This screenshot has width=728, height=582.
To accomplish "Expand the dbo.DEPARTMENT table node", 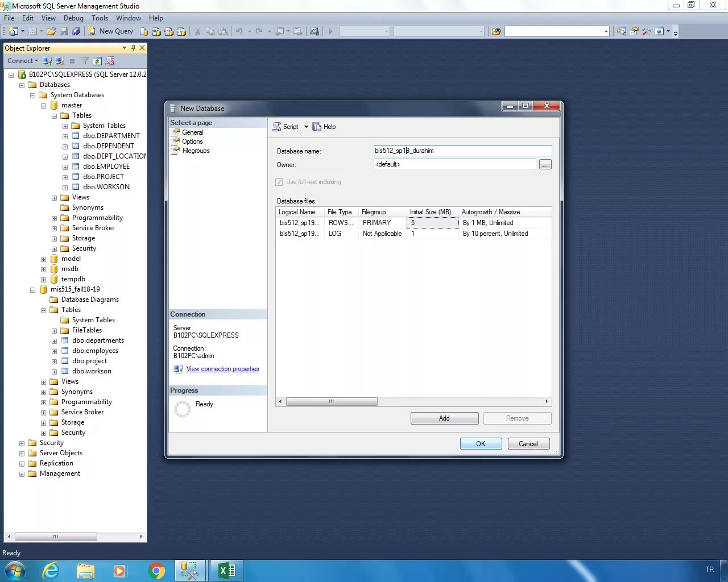I will (x=65, y=136).
